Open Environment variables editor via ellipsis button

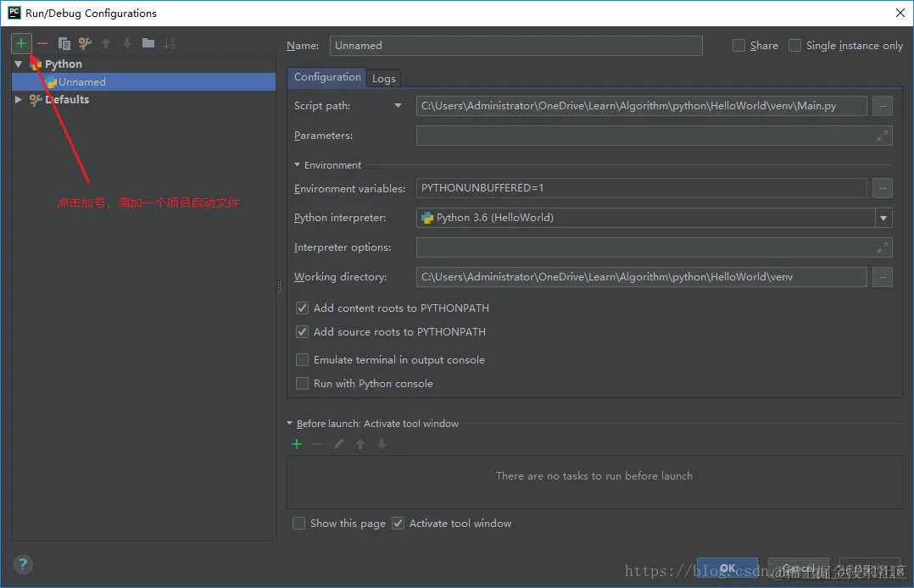click(883, 188)
